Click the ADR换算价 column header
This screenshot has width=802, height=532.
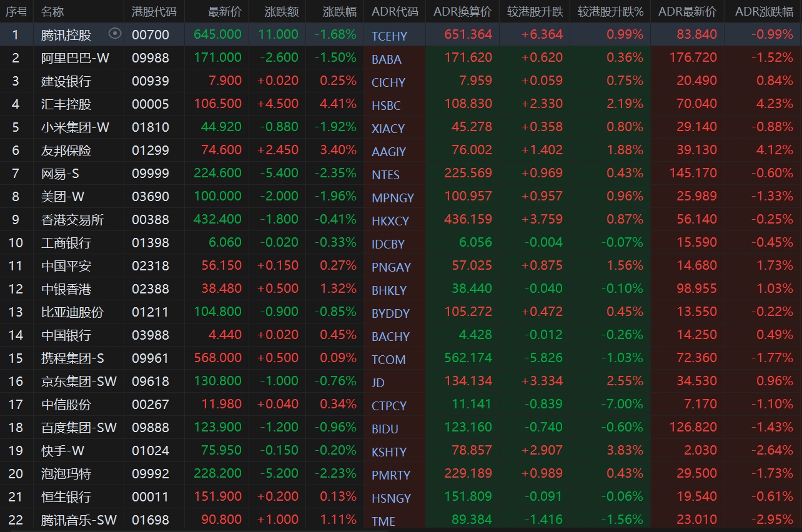[x=463, y=11]
